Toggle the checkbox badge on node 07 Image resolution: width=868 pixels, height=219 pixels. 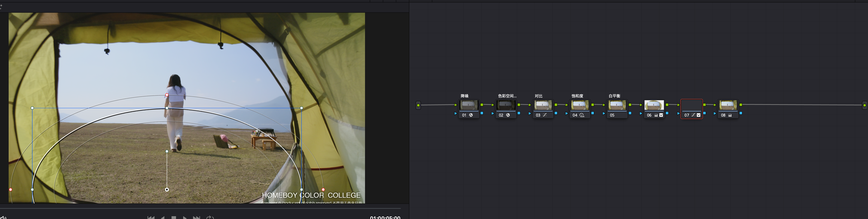tap(698, 115)
